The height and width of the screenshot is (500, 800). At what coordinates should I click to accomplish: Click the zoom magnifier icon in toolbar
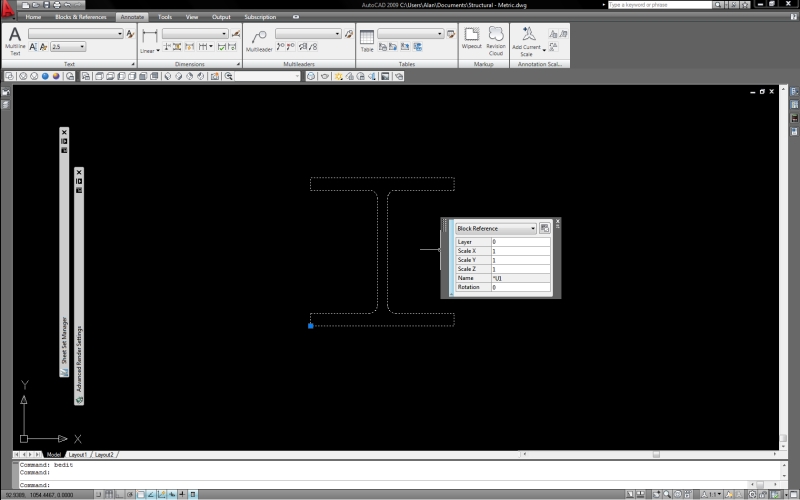pyautogui.click(x=229, y=76)
